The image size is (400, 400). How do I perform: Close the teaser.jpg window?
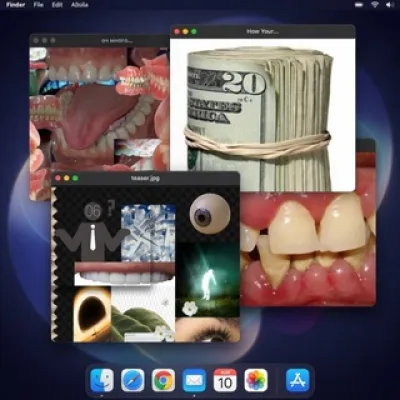click(x=58, y=178)
